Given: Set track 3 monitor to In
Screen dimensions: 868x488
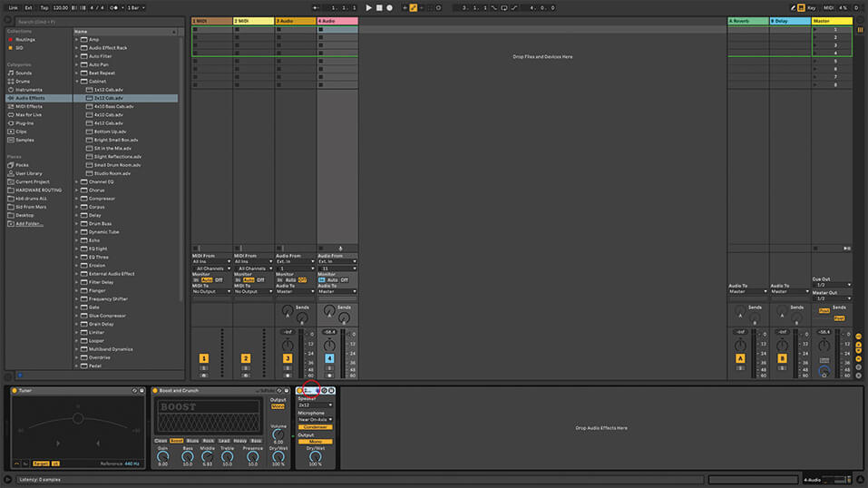Looking at the screenshot, I should (x=279, y=280).
